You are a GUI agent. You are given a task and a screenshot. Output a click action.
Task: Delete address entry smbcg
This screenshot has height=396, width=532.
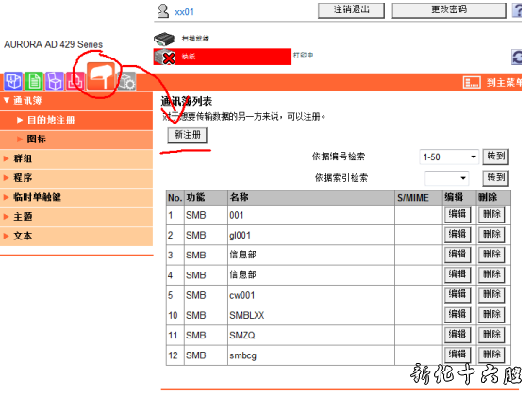(491, 355)
